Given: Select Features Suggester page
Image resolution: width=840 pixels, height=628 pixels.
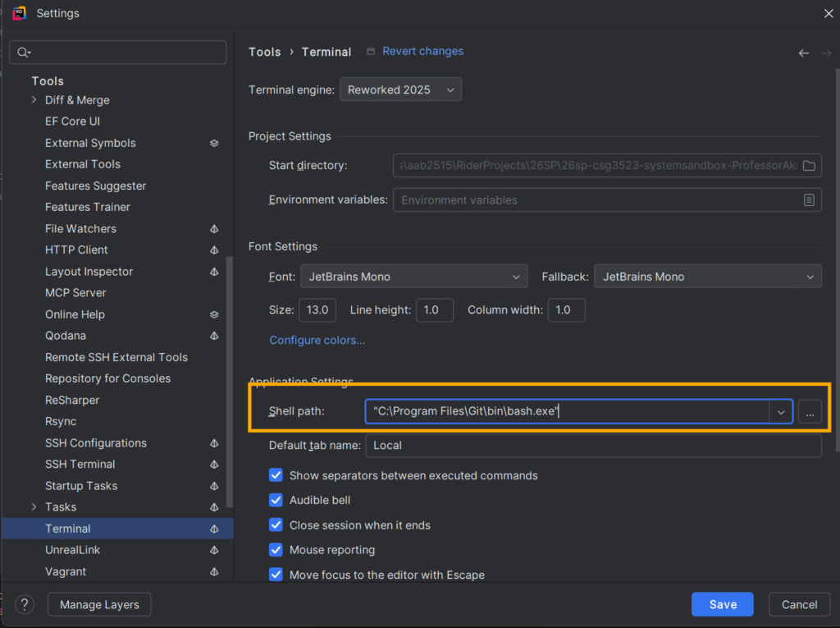Looking at the screenshot, I should (x=95, y=186).
